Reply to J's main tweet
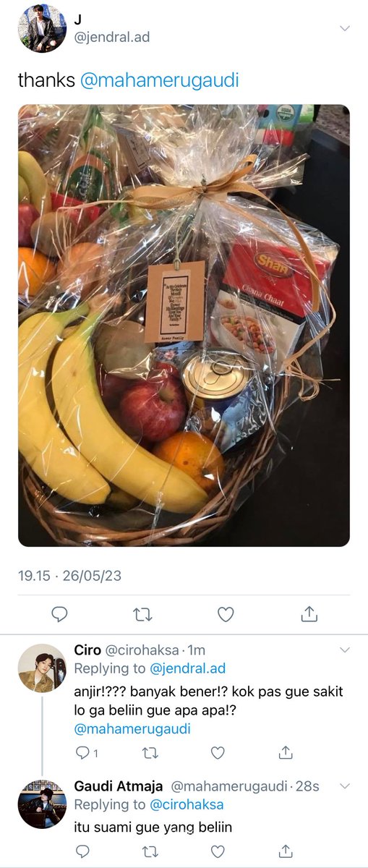Viewport: 368px width, 868px height. tap(60, 614)
